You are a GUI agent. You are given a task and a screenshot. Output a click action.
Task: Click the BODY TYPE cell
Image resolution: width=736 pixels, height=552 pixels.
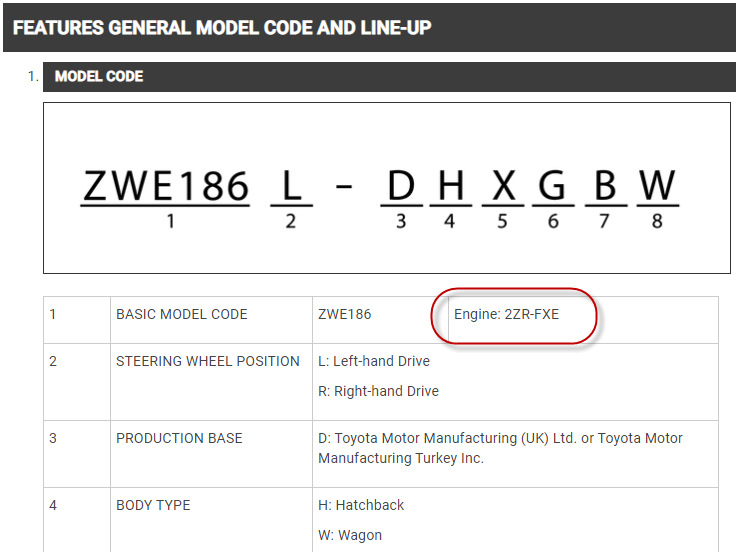tap(153, 505)
